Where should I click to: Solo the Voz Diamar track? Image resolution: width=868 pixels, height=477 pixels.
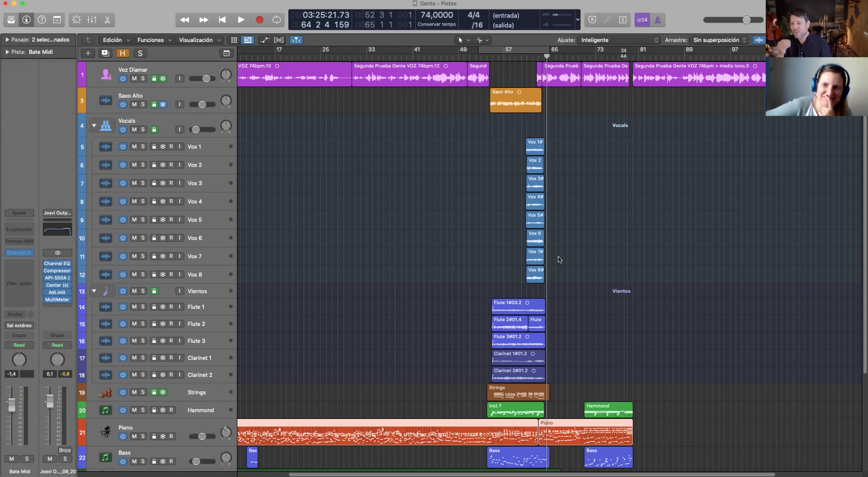point(143,78)
